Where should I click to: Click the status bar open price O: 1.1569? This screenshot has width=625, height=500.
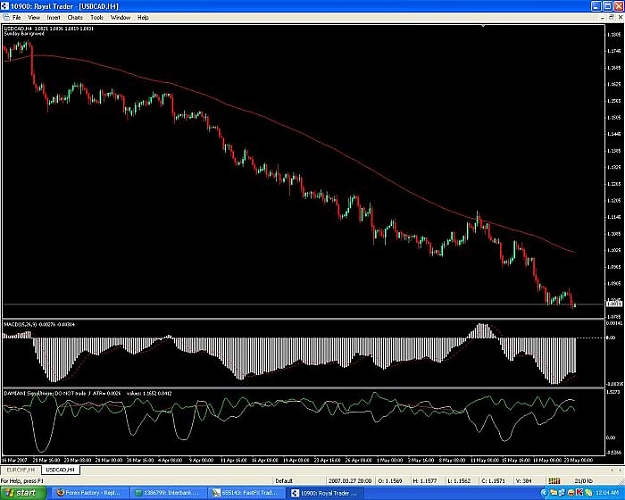click(390, 481)
